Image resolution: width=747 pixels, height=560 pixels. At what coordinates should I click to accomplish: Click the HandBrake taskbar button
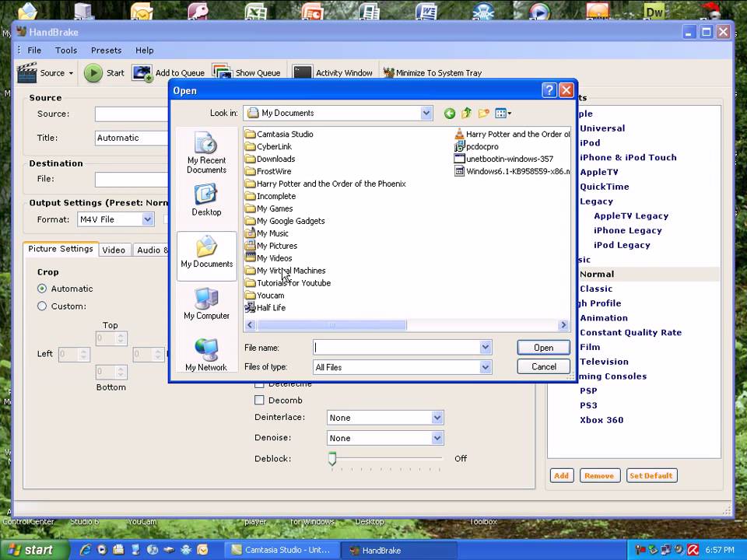[399, 551]
